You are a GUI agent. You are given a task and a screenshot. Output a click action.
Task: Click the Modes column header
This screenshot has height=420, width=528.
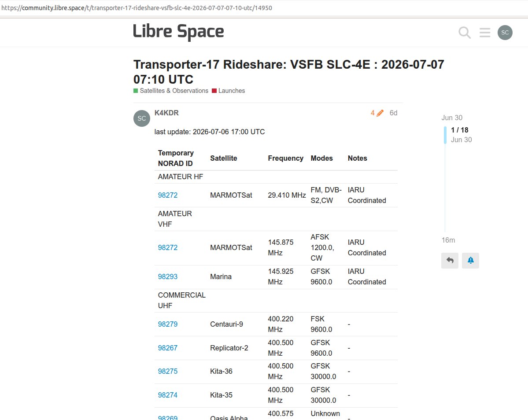321,158
